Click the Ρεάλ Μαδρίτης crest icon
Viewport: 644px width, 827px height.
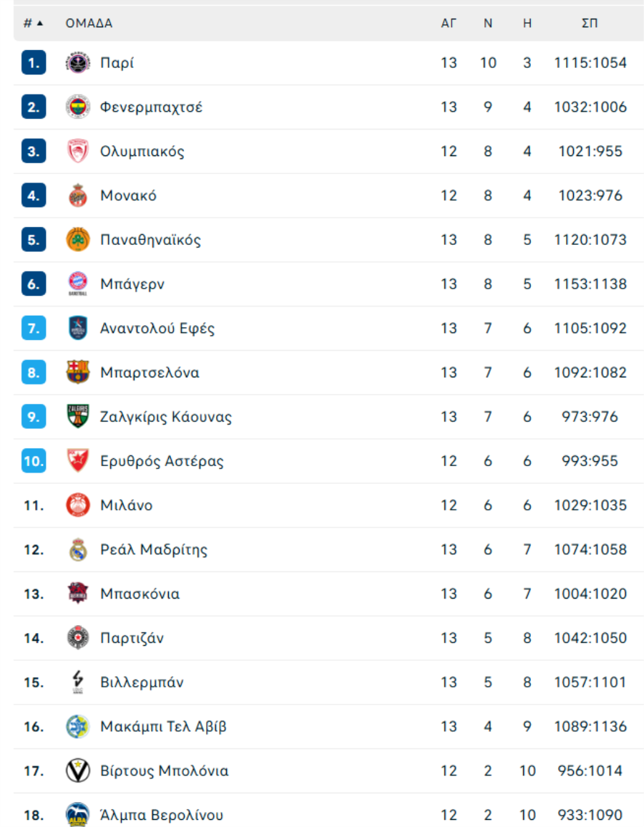(x=78, y=550)
